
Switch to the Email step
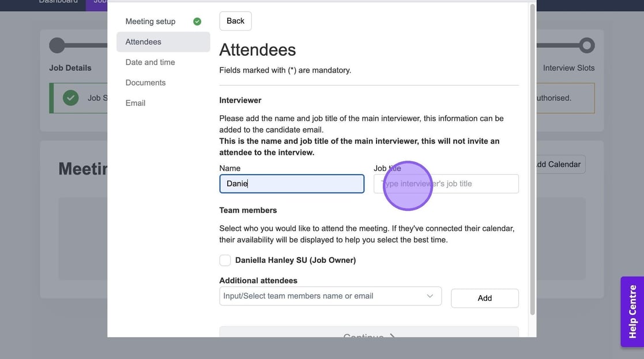[135, 103]
